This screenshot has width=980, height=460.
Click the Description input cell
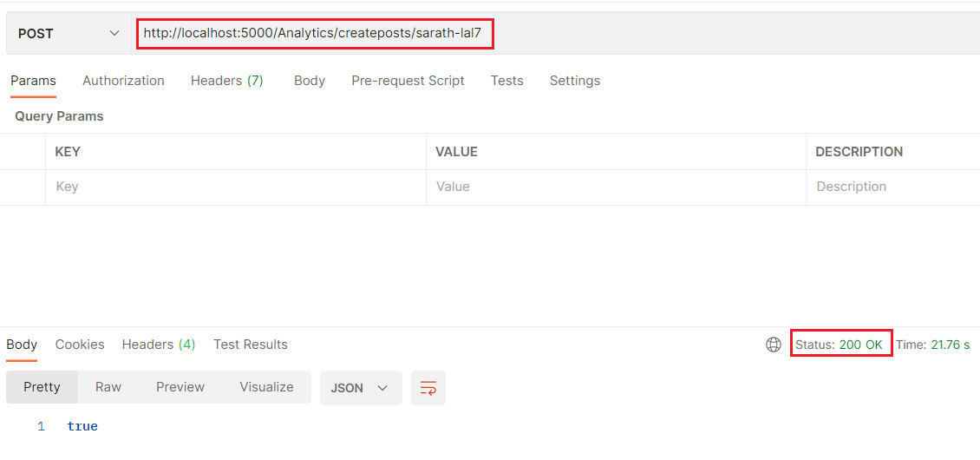pyautogui.click(x=893, y=187)
